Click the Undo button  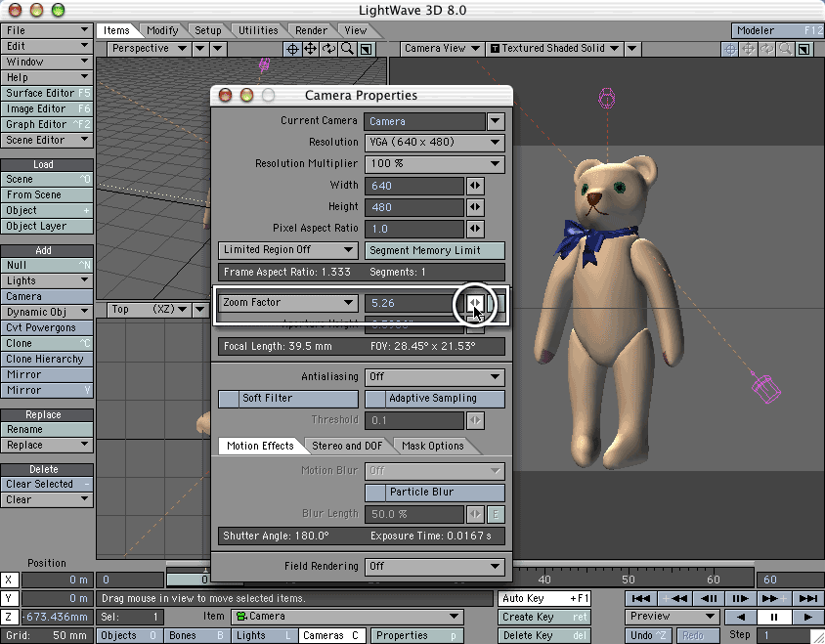pos(648,635)
